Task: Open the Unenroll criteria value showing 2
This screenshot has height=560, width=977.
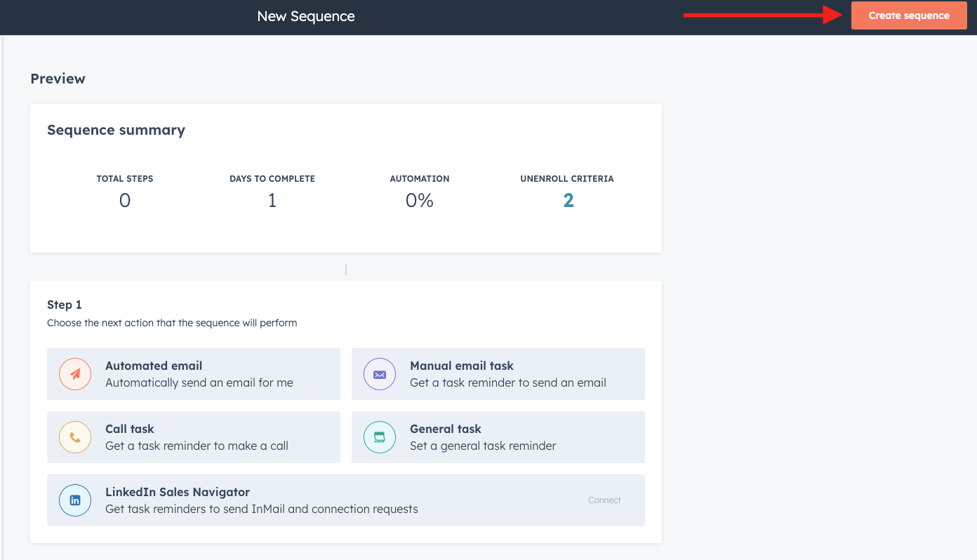Action: [x=567, y=200]
